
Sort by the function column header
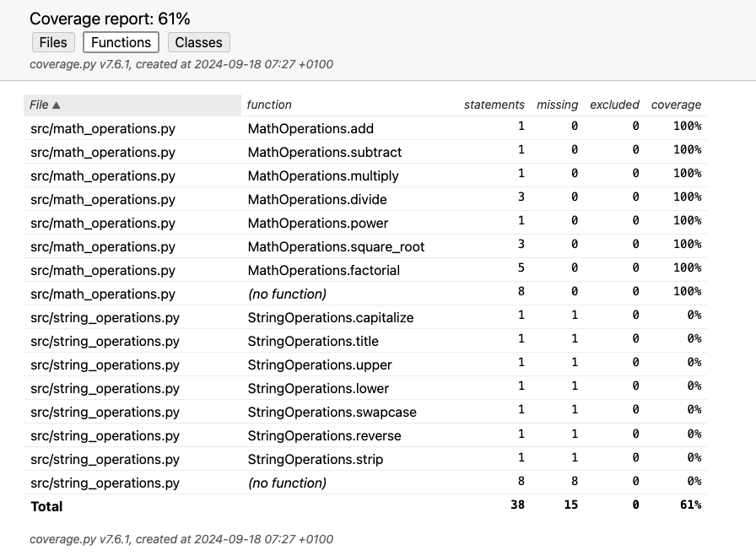point(268,105)
